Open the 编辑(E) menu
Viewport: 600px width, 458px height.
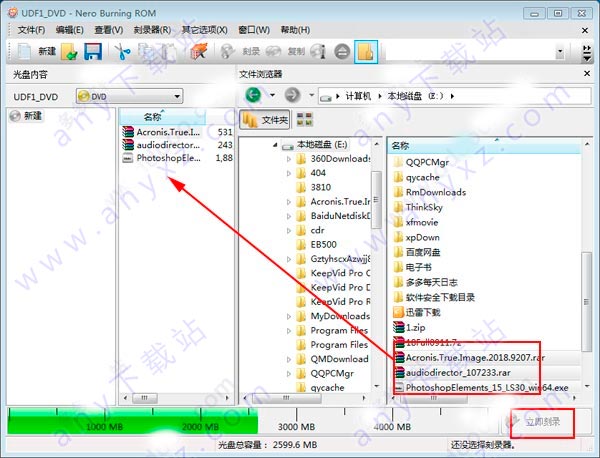point(70,30)
